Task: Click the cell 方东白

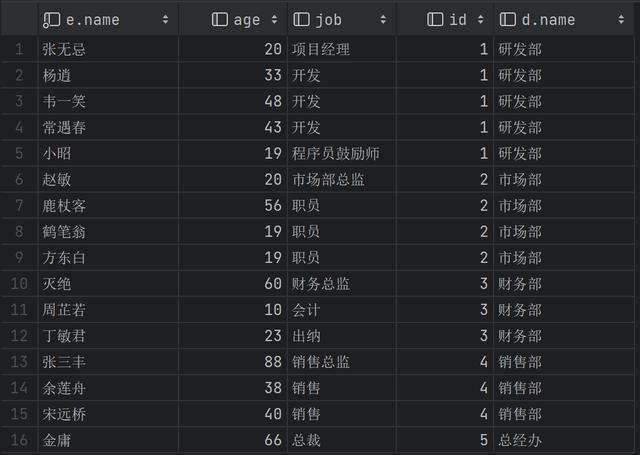Action: [64, 257]
